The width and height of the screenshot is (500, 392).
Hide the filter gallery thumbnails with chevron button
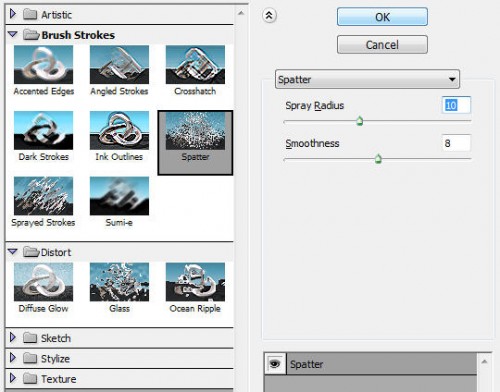pyautogui.click(x=269, y=15)
